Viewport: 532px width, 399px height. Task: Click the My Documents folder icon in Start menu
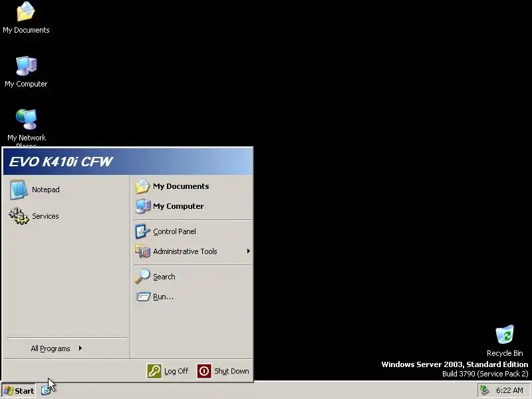(142, 186)
